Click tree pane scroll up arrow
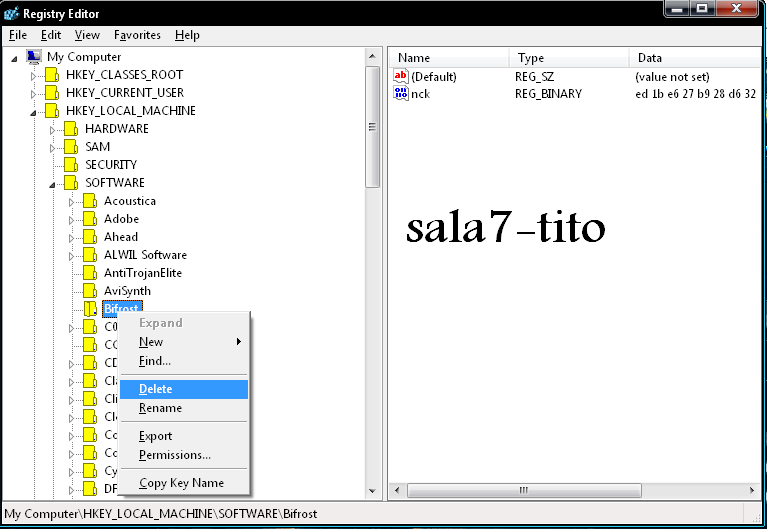Viewport: 767px width, 529px height. [x=372, y=56]
